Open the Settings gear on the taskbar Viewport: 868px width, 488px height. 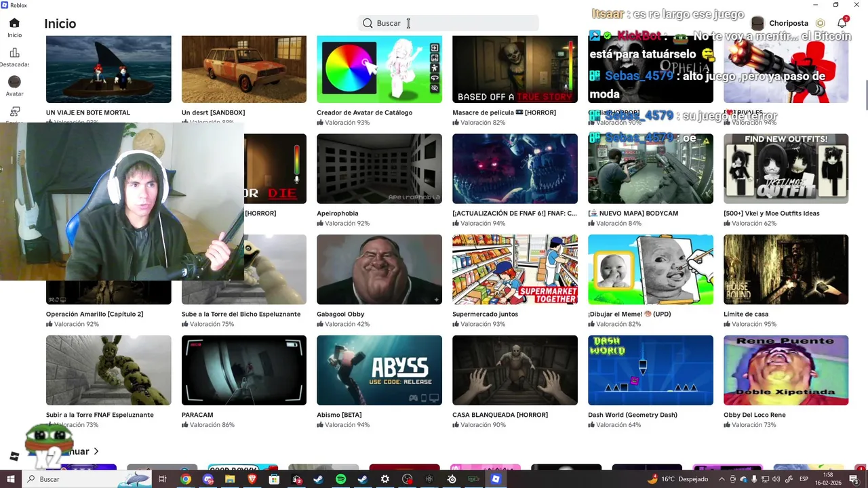pos(384,479)
